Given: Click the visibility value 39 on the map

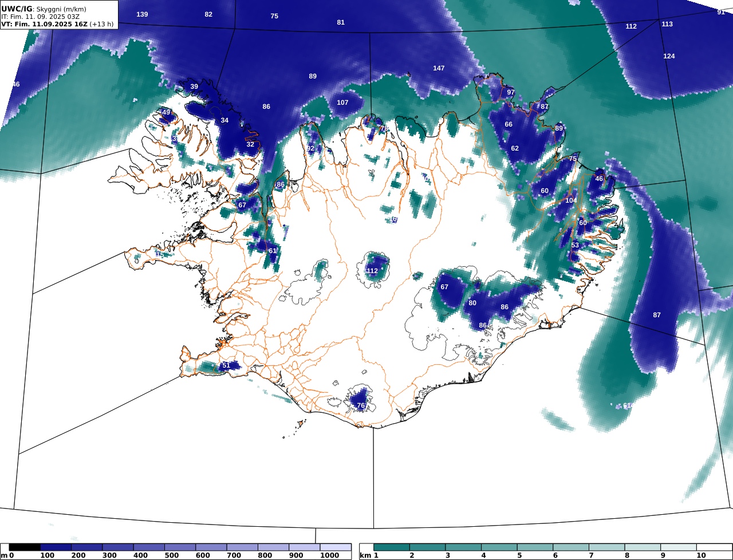Looking at the screenshot, I should click(194, 86).
